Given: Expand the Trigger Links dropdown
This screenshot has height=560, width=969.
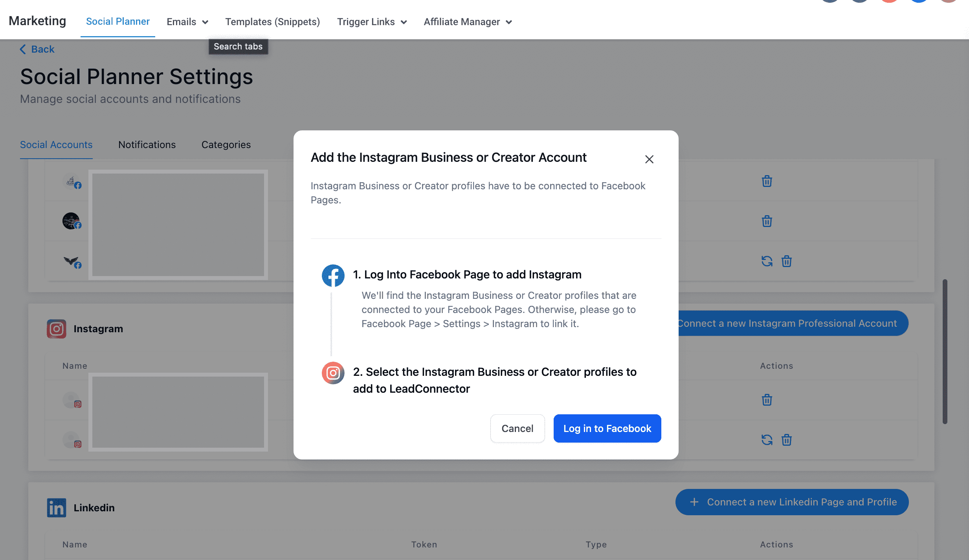Looking at the screenshot, I should tap(372, 22).
